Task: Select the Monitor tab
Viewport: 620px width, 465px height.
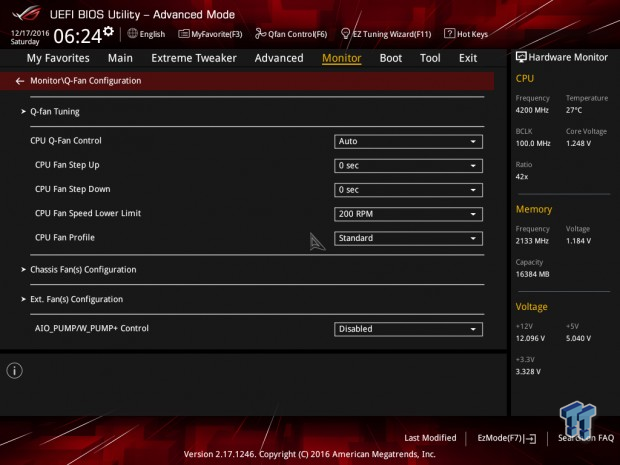Action: click(x=342, y=58)
